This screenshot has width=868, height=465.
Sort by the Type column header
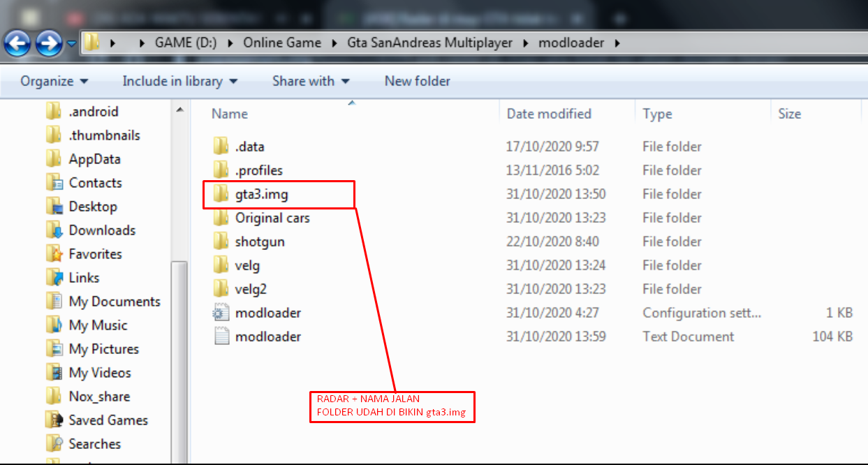click(657, 114)
